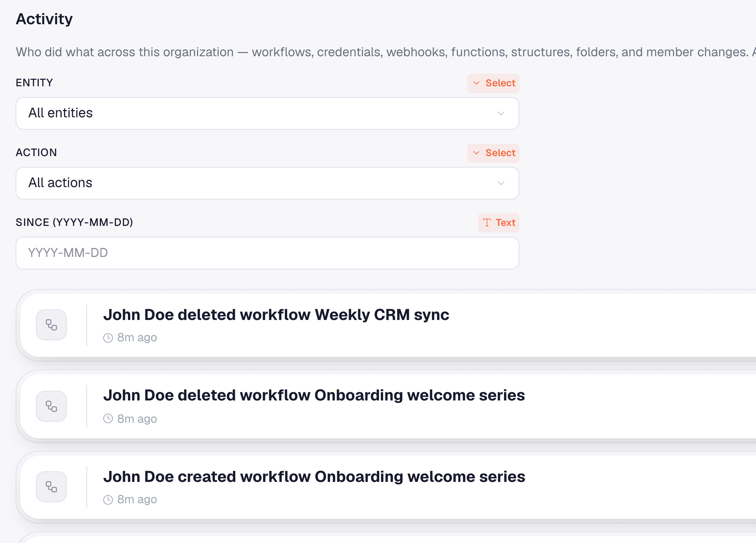Click workflow icon for created Onboarding welcome series

[x=51, y=487]
